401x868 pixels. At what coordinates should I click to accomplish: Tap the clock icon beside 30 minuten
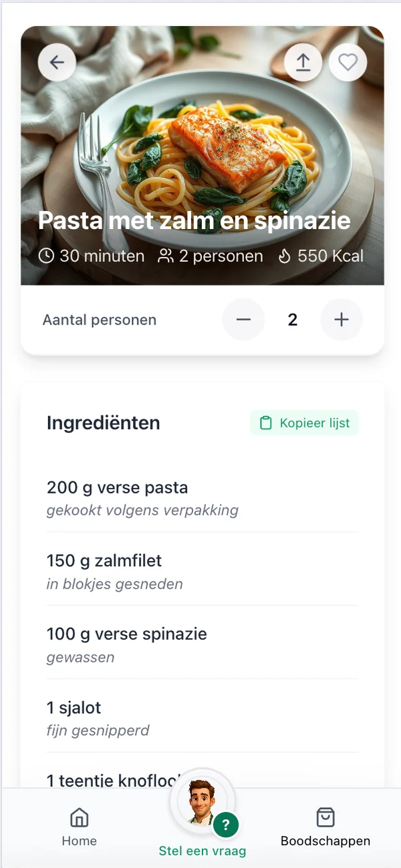[x=46, y=256]
